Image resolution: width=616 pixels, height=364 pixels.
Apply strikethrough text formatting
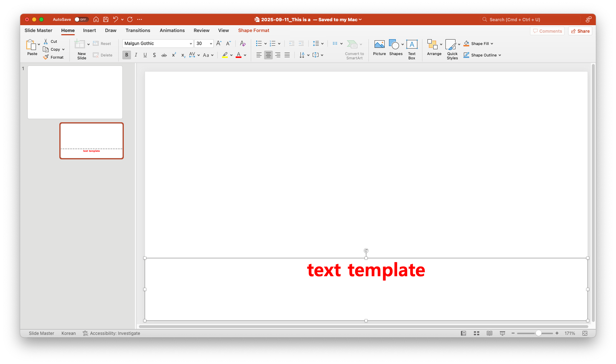point(164,55)
